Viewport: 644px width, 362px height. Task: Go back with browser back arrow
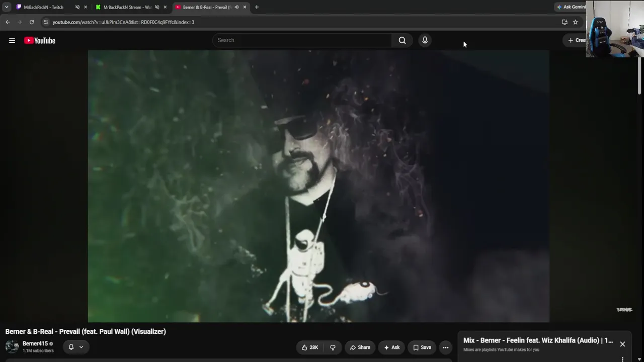8,22
